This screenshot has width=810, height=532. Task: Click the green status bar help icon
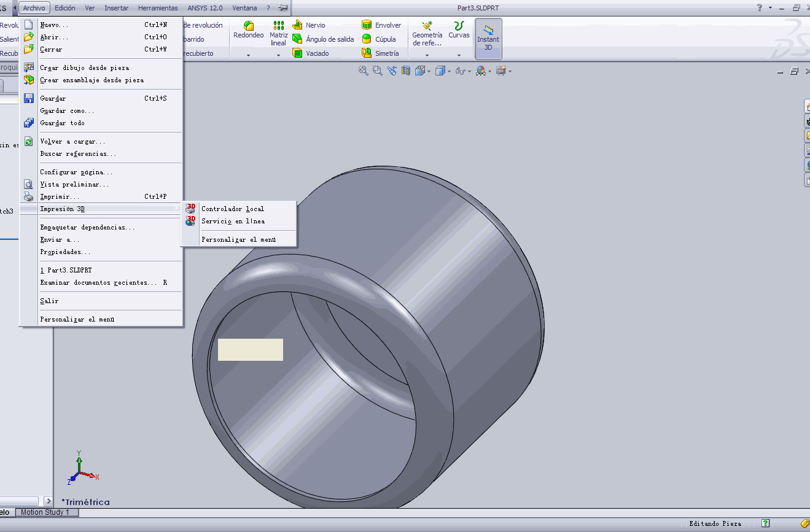click(765, 523)
